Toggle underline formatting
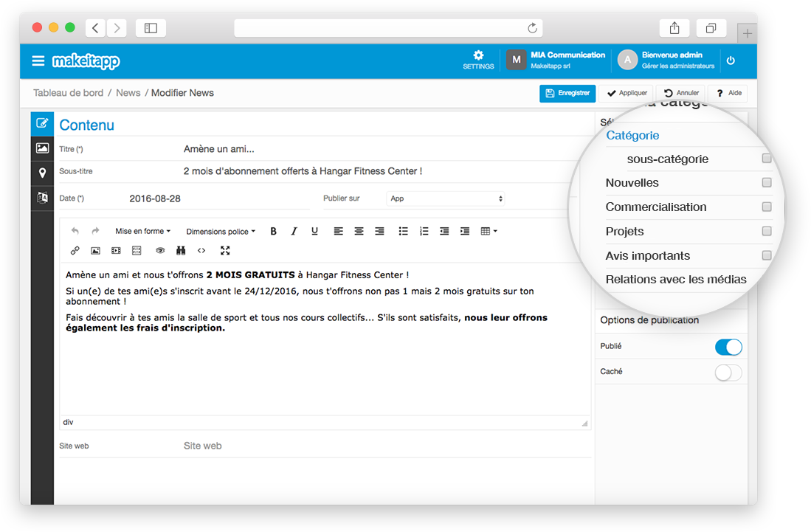 tap(314, 231)
